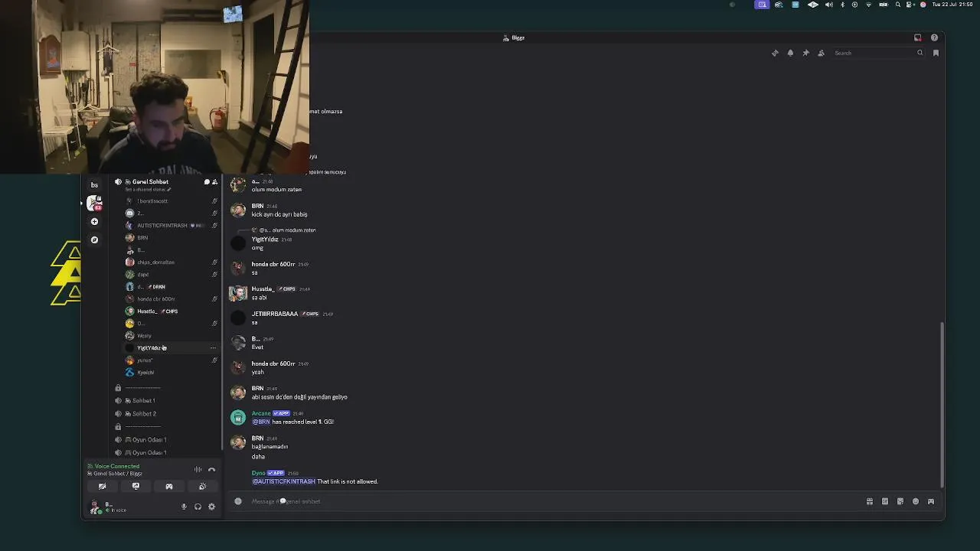Toggle the member list icon
Image resolution: width=980 pixels, height=551 pixels.
pyautogui.click(x=821, y=53)
